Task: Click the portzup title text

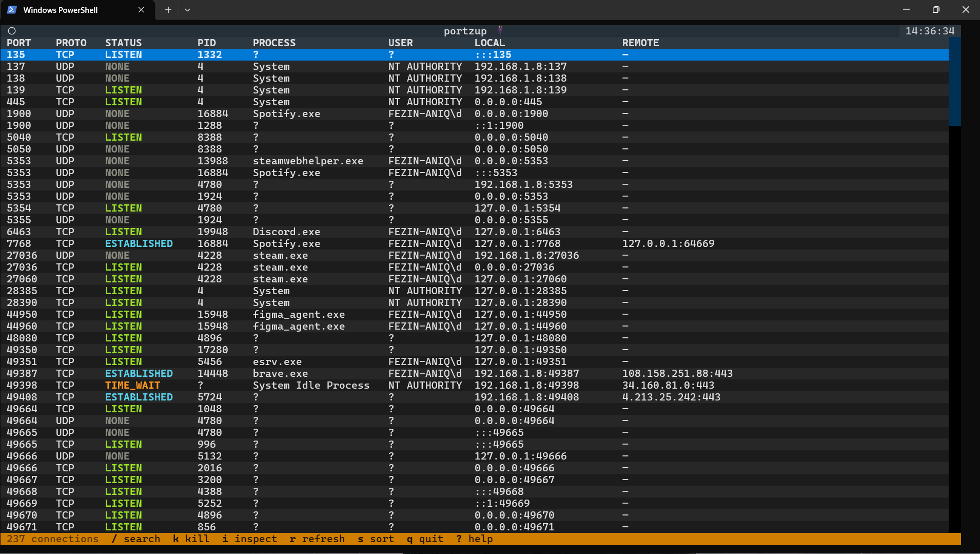Action: (x=465, y=31)
